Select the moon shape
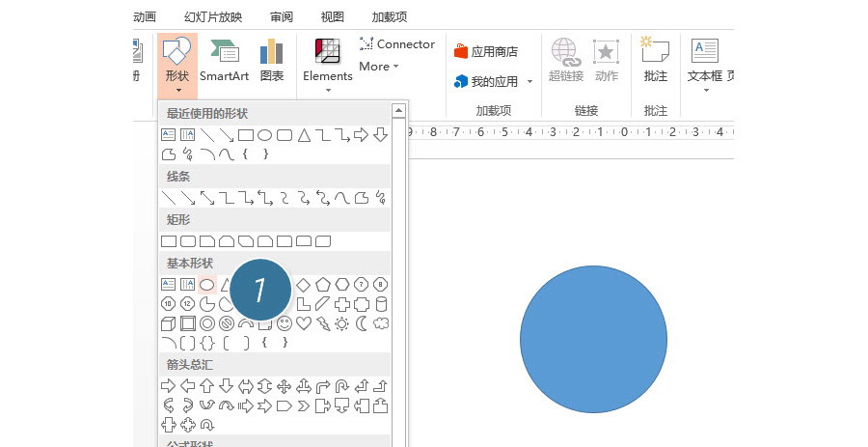868x447 pixels. pyautogui.click(x=362, y=322)
